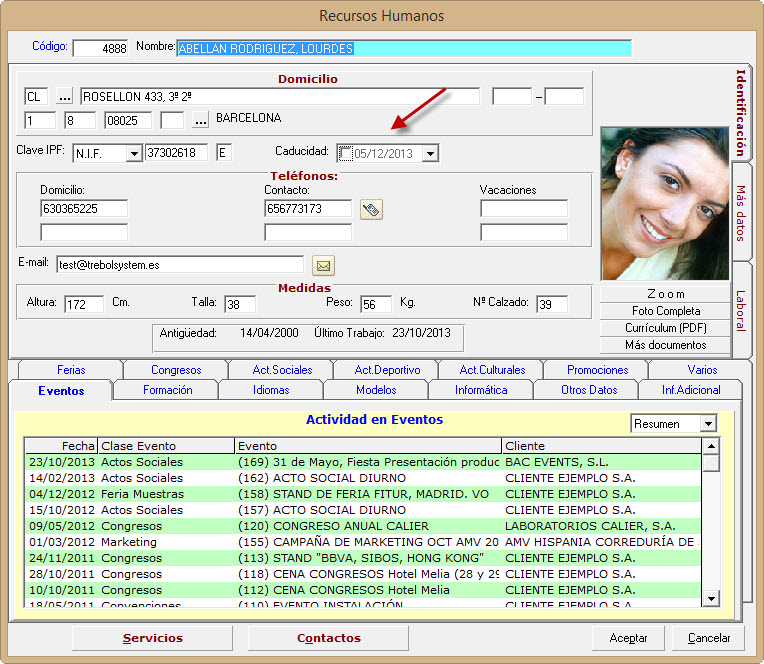Click the envelope icon to send email

tap(323, 266)
